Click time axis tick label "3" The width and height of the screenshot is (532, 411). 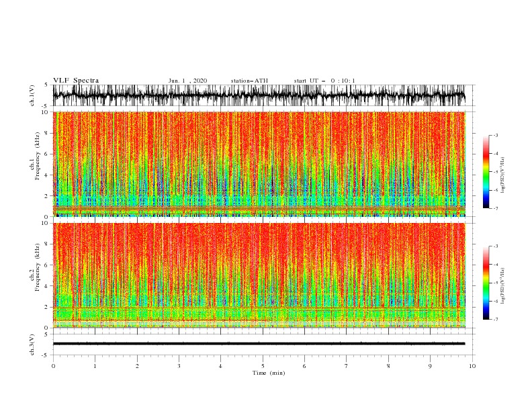(179, 366)
